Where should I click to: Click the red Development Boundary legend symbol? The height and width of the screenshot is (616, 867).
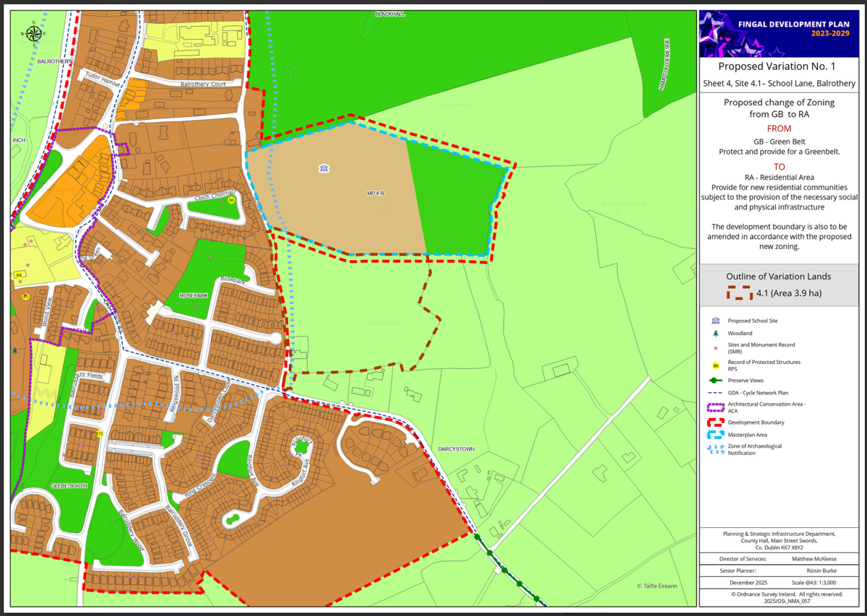point(715,422)
